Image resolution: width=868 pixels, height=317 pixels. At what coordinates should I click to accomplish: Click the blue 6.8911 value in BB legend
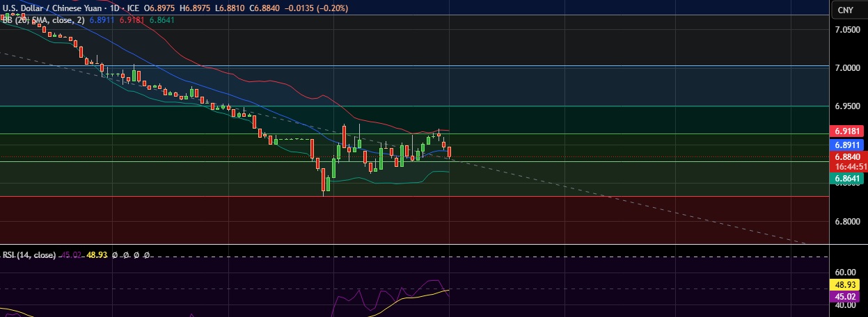point(102,20)
